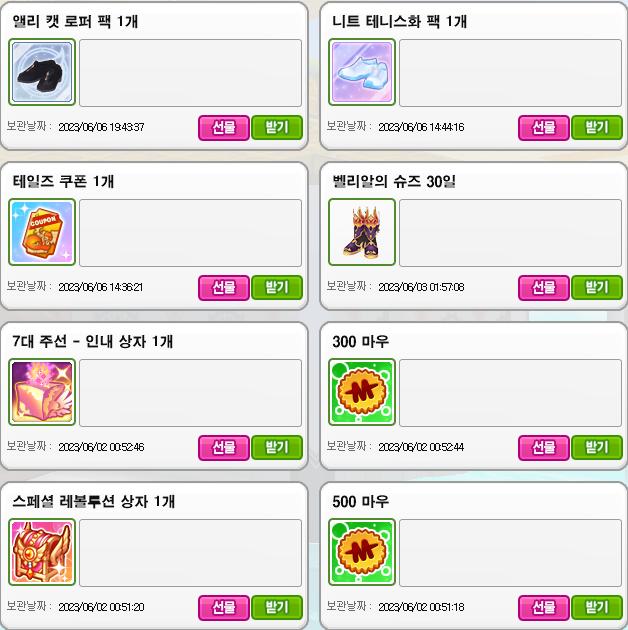
Task: Click the empty description box of 테일즈 쿠폰
Action: pyautogui.click(x=190, y=233)
